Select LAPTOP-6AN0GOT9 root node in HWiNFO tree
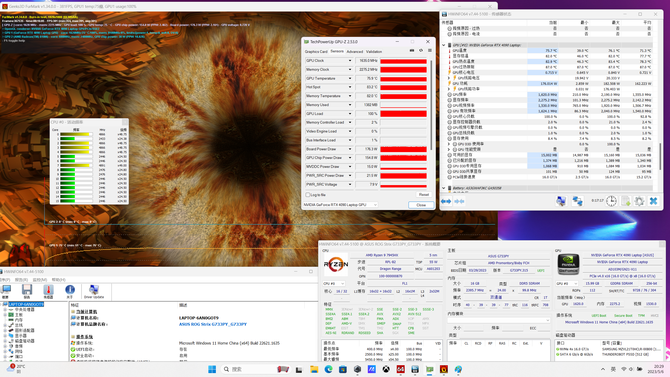 pos(26,304)
